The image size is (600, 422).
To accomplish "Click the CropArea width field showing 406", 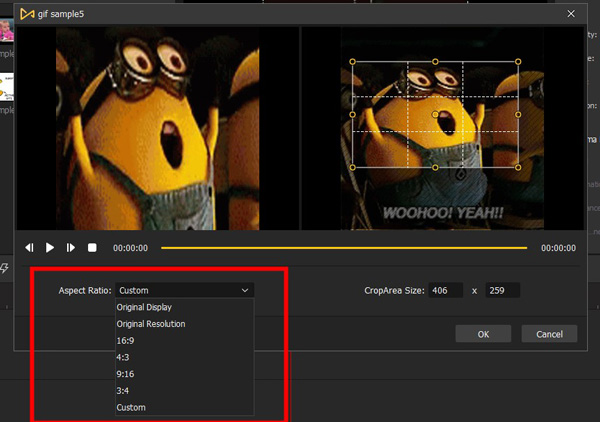I will click(x=445, y=290).
